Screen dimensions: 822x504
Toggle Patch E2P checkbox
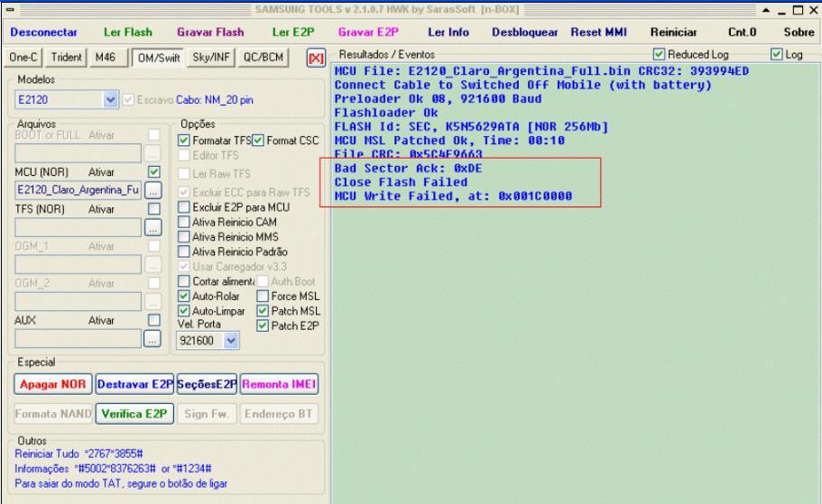[x=263, y=325]
